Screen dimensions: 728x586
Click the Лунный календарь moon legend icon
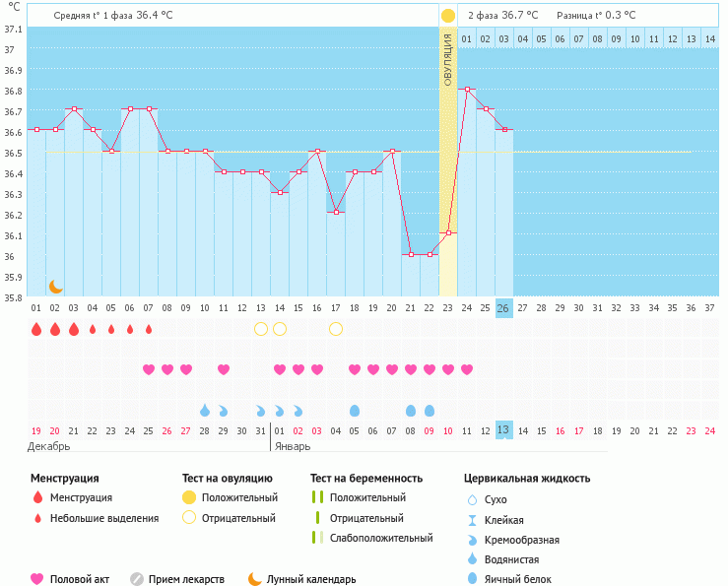point(255,579)
